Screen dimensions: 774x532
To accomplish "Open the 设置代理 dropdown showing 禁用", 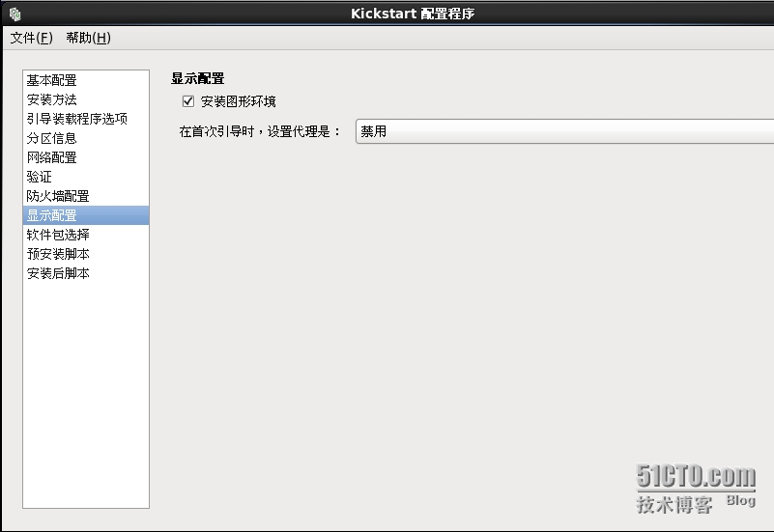I will pyautogui.click(x=564, y=131).
